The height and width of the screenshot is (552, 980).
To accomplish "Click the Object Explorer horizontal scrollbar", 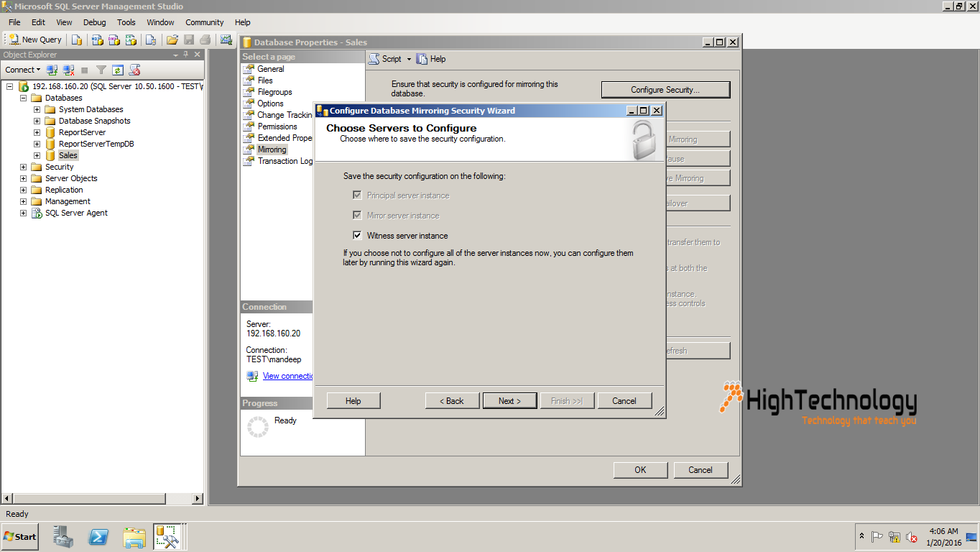I will [x=103, y=498].
